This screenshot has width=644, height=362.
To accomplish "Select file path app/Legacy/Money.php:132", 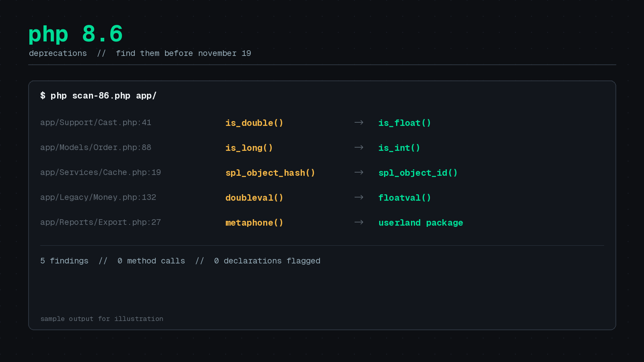I will pos(98,197).
